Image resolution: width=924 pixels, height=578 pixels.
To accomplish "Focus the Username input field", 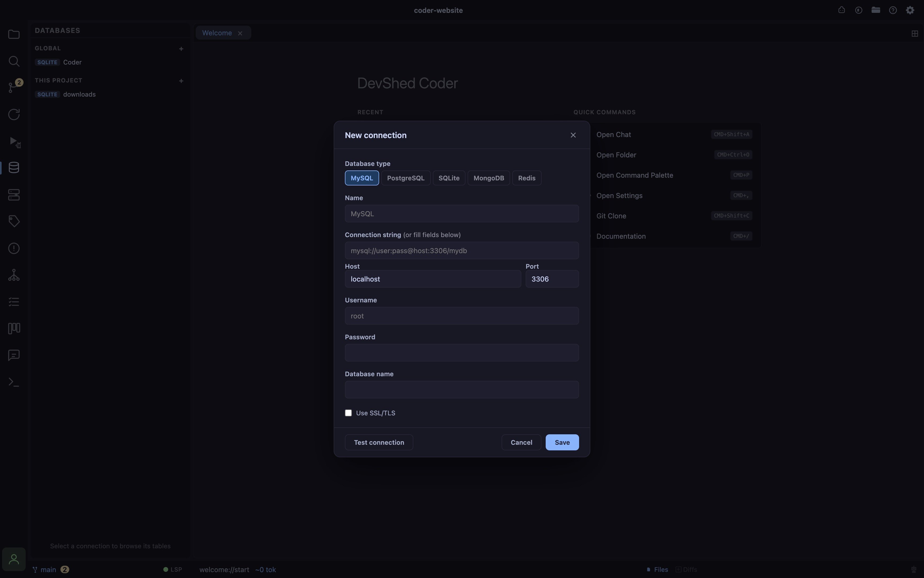I will coord(462,316).
